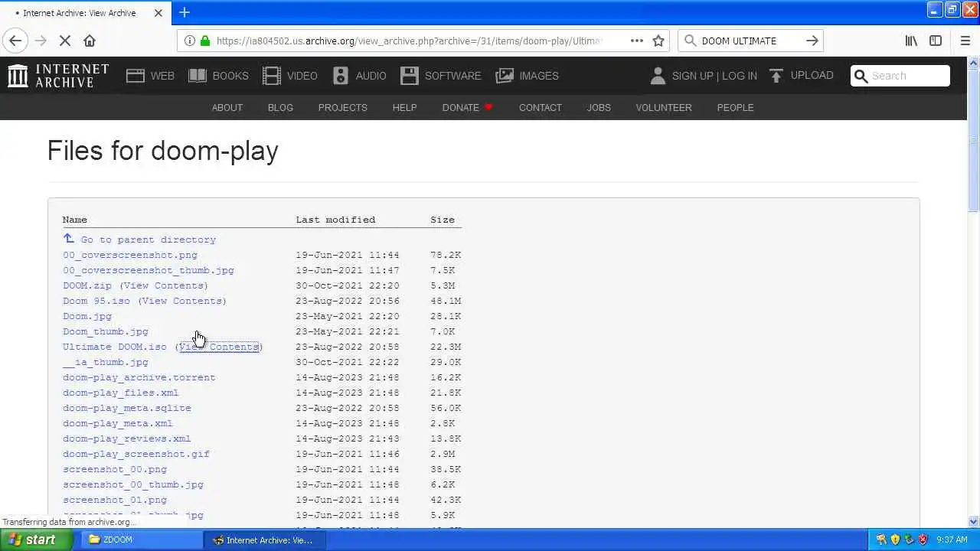980x551 pixels.
Task: Open screenshot_00.png file
Action: [115, 469]
